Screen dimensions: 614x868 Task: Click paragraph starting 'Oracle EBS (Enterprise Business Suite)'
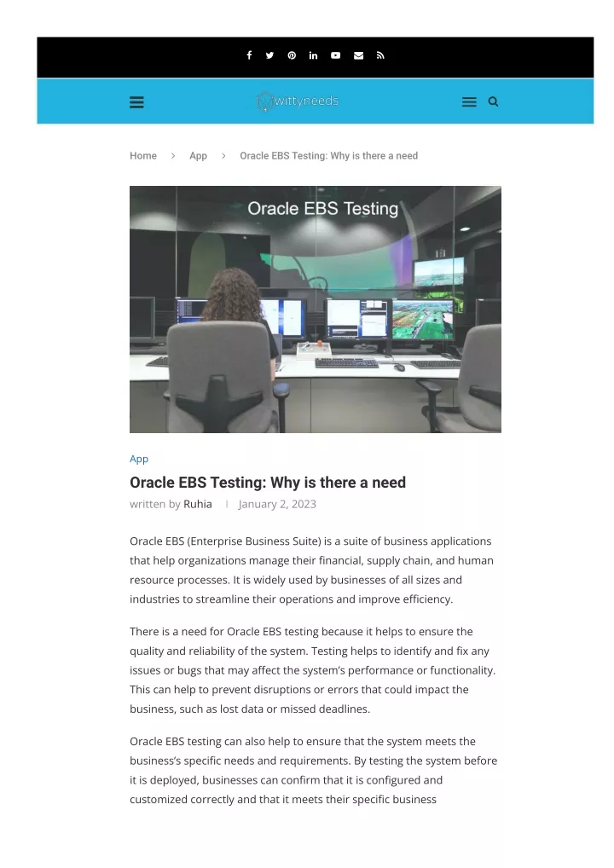coord(312,570)
